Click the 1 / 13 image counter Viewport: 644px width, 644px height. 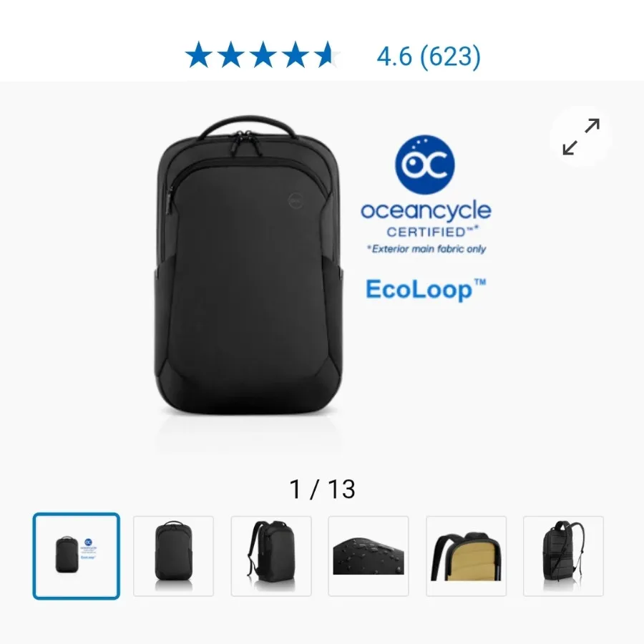[323, 489]
